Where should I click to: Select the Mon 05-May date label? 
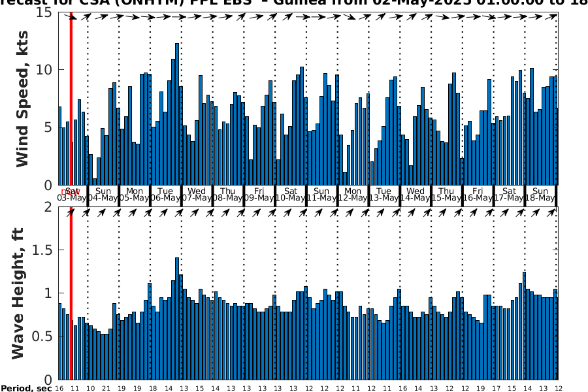[x=134, y=194]
